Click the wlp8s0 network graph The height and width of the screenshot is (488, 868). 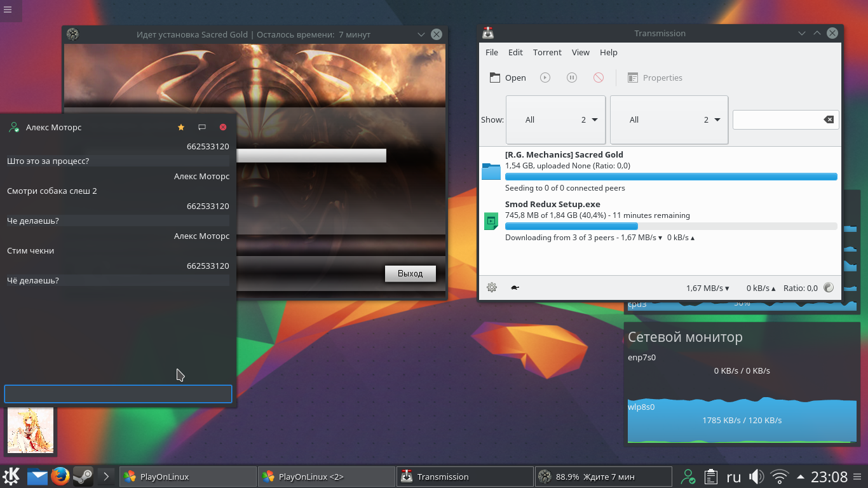click(x=742, y=420)
